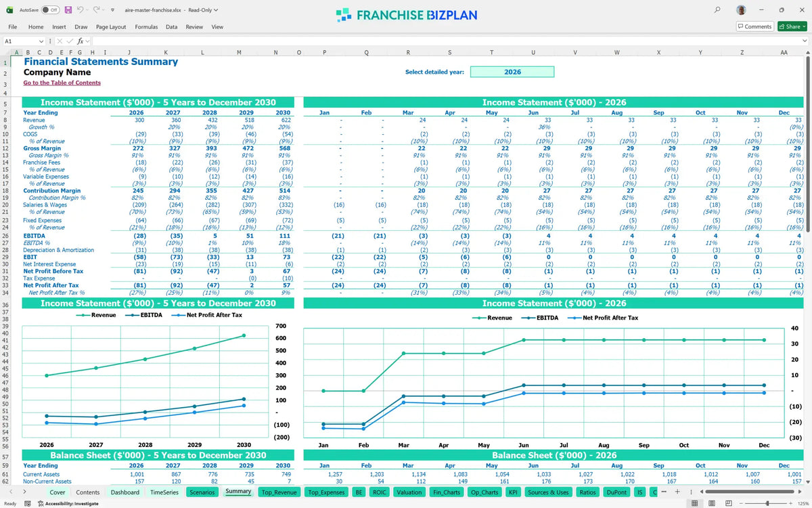Switch to the Dashboard sheet tab

[125, 492]
